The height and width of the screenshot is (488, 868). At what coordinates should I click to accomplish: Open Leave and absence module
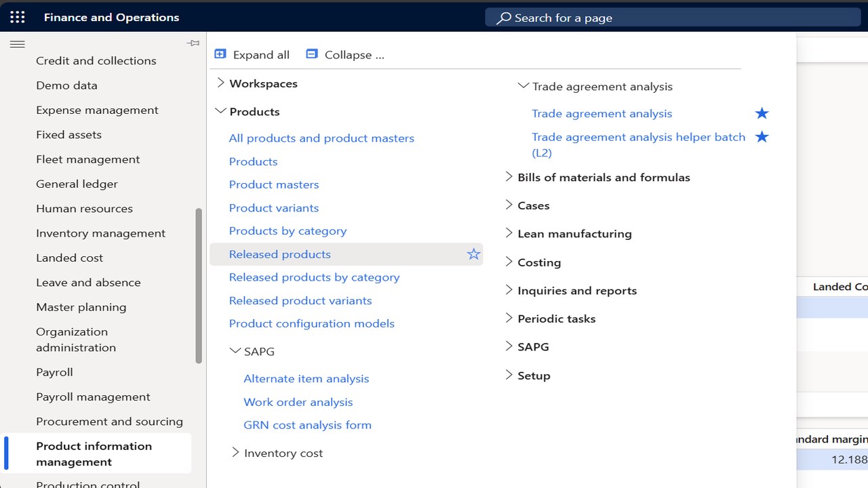tap(88, 282)
